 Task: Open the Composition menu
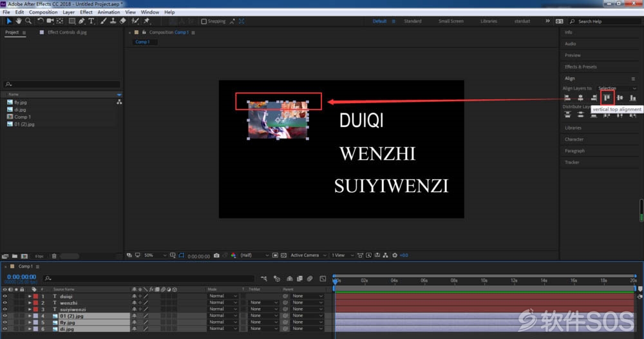43,12
